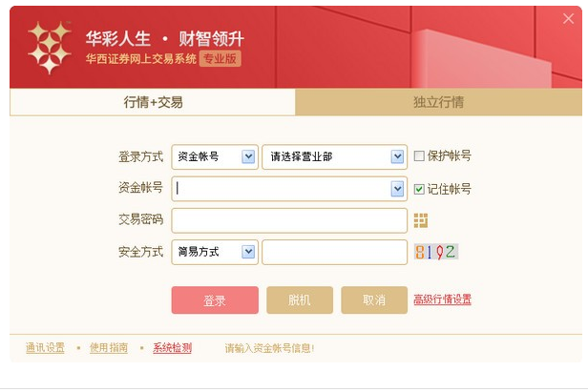The height and width of the screenshot is (392, 588).
Task: Open the 请选择营业部 branch dropdown
Action: [x=397, y=156]
